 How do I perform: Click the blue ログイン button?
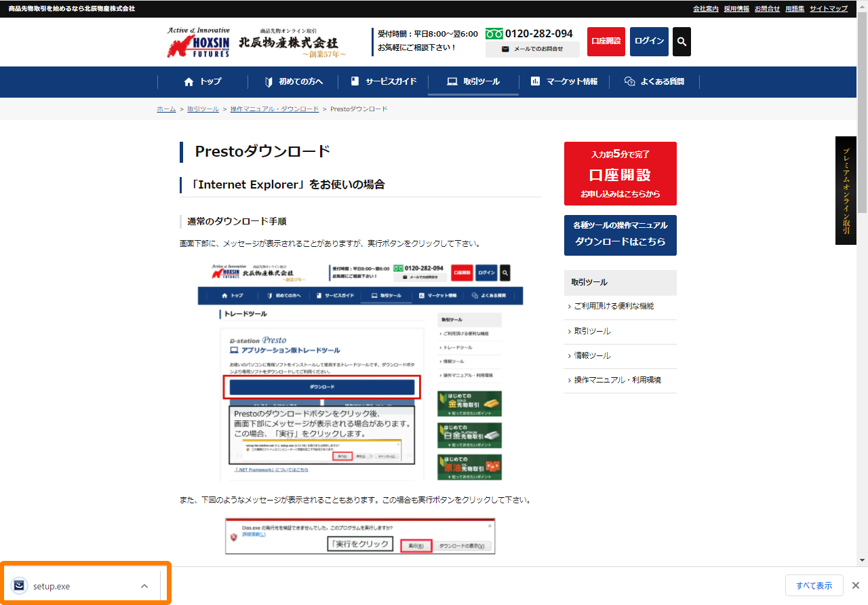pyautogui.click(x=649, y=41)
